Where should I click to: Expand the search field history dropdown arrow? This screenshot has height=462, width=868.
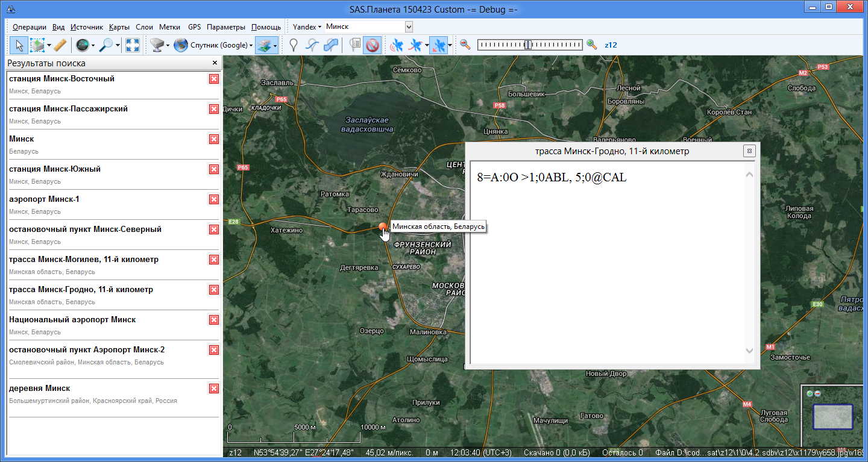[409, 27]
